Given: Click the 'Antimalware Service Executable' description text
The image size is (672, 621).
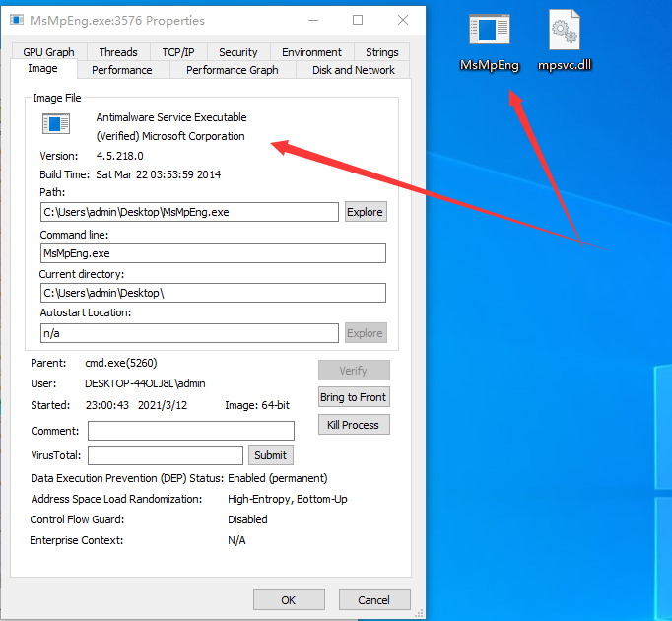Looking at the screenshot, I should [x=171, y=117].
